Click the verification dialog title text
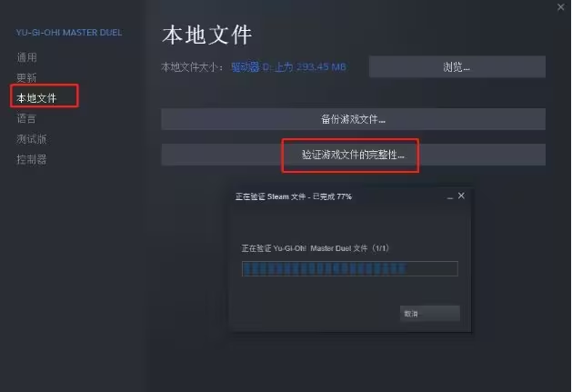 [294, 196]
